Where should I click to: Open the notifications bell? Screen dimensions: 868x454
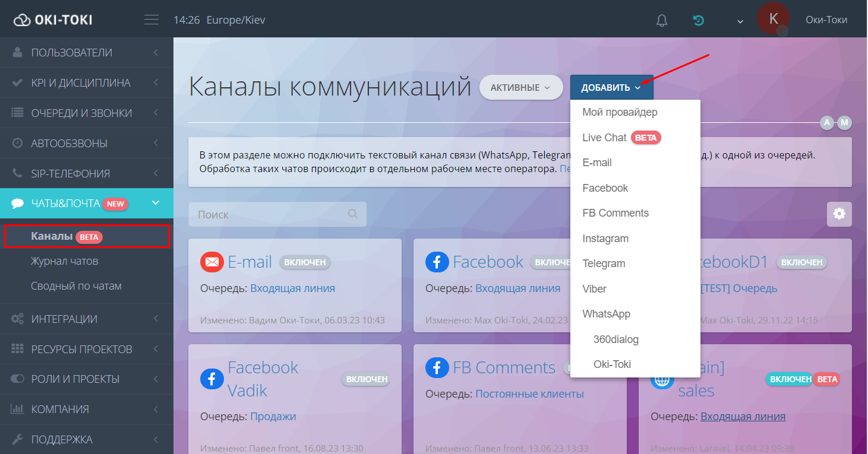pos(662,20)
